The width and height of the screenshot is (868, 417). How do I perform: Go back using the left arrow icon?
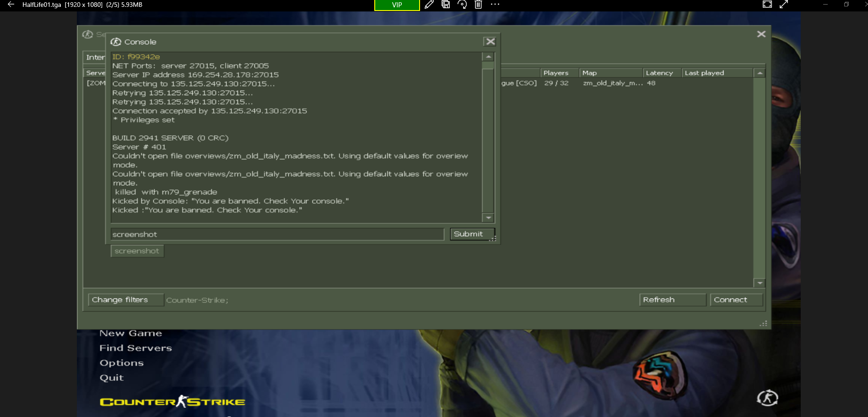(x=11, y=5)
